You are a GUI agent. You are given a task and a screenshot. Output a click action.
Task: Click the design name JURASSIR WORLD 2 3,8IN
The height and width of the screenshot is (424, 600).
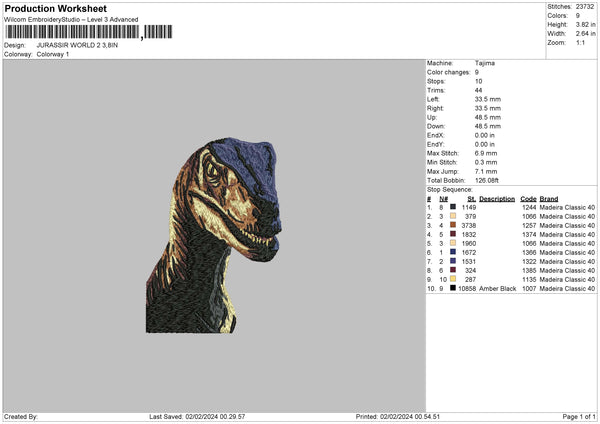tap(77, 45)
